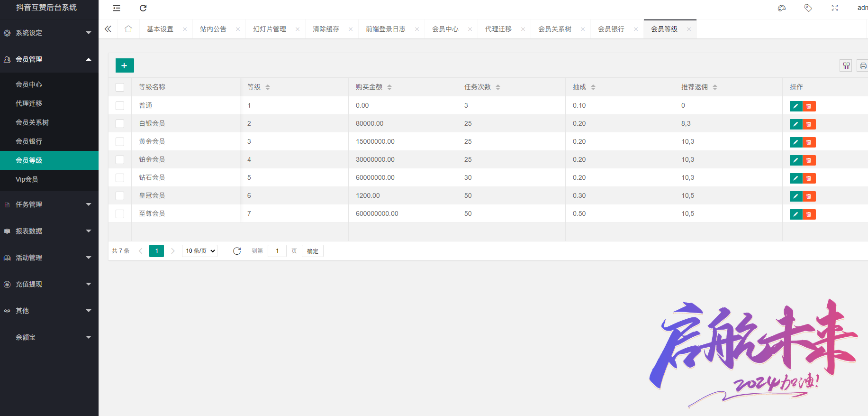868x416 pixels.
Task: Sort by the 等级 column
Action: (x=268, y=87)
